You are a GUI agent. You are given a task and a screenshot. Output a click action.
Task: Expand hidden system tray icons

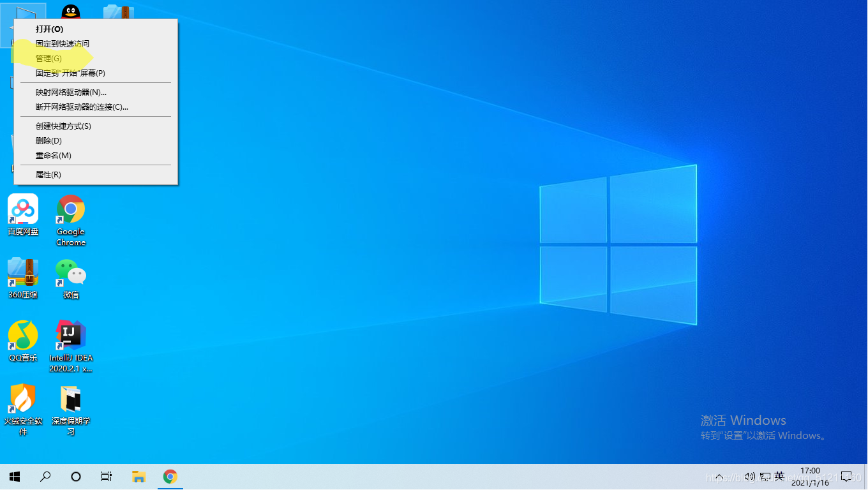[x=719, y=477]
